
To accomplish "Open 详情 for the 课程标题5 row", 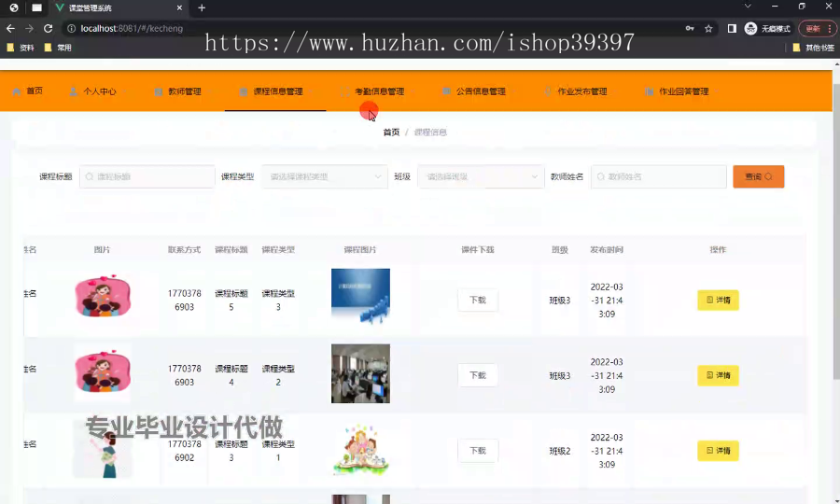I will pos(718,300).
